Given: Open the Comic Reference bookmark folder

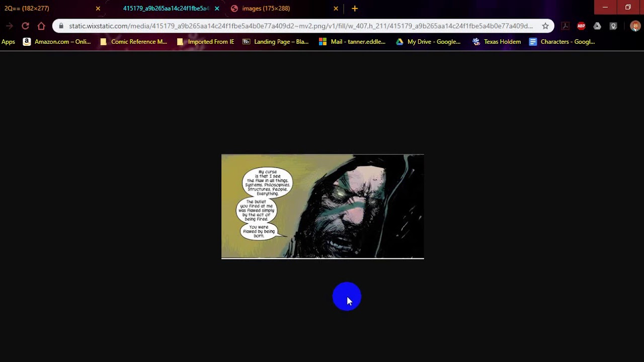Looking at the screenshot, I should coord(134,42).
